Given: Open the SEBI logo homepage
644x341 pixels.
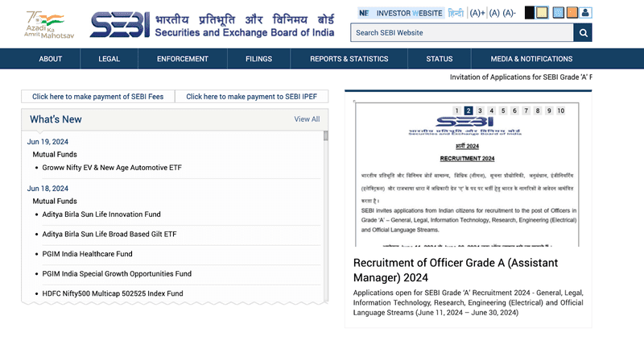Looking at the screenshot, I should coord(212,25).
